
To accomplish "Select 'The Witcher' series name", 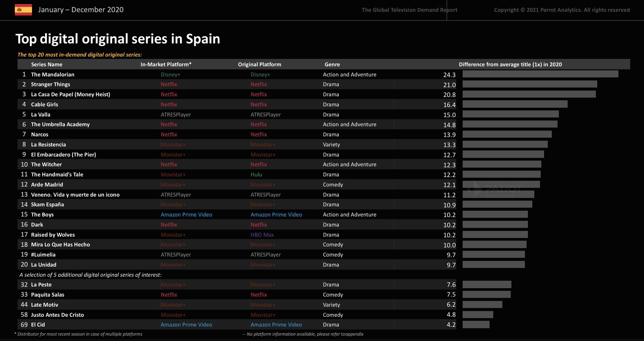I will tap(46, 165).
